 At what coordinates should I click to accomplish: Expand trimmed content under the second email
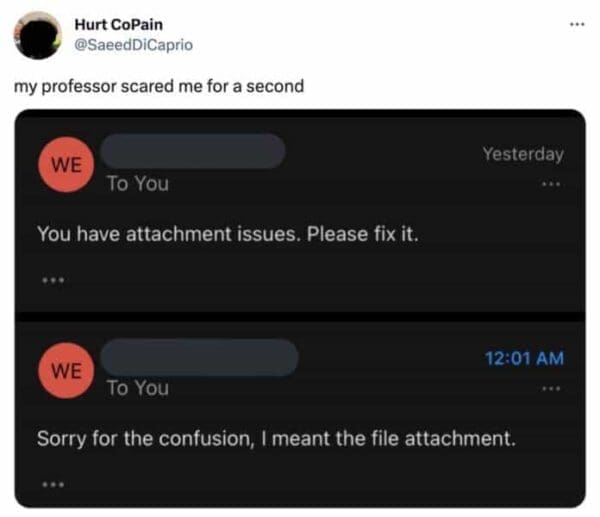click(x=52, y=485)
